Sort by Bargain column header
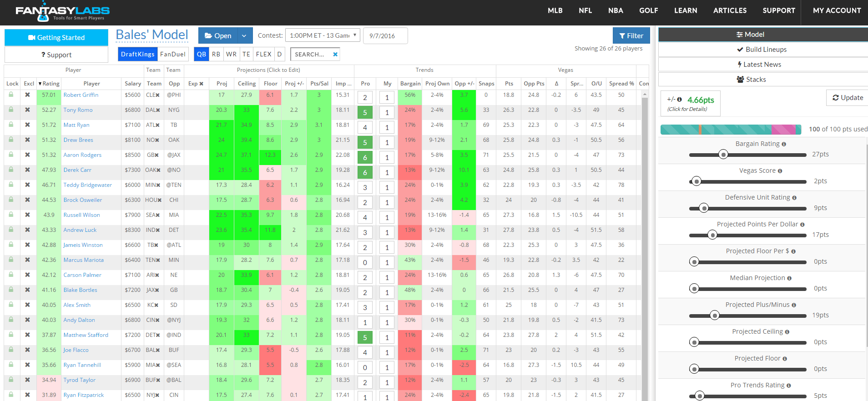 tap(410, 84)
